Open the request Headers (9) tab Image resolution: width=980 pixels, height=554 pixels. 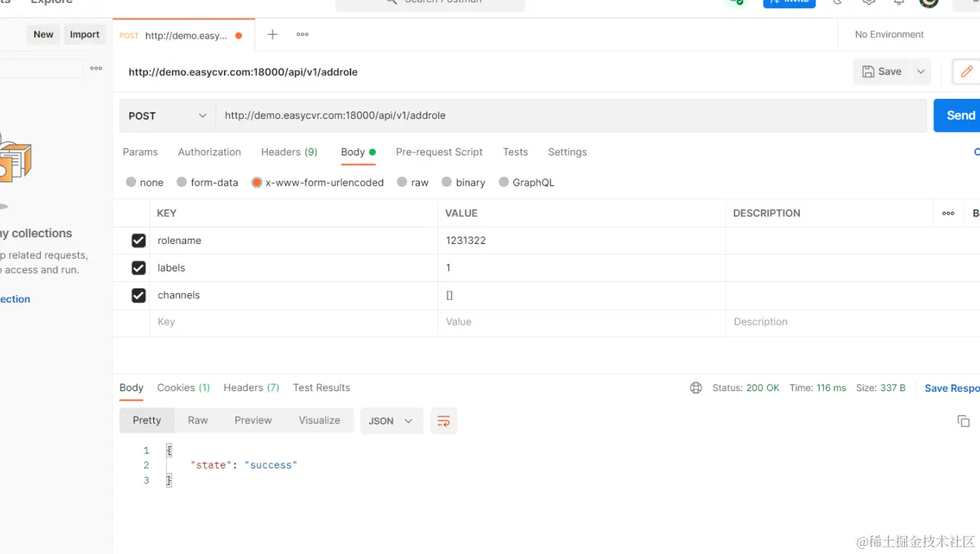tap(289, 152)
